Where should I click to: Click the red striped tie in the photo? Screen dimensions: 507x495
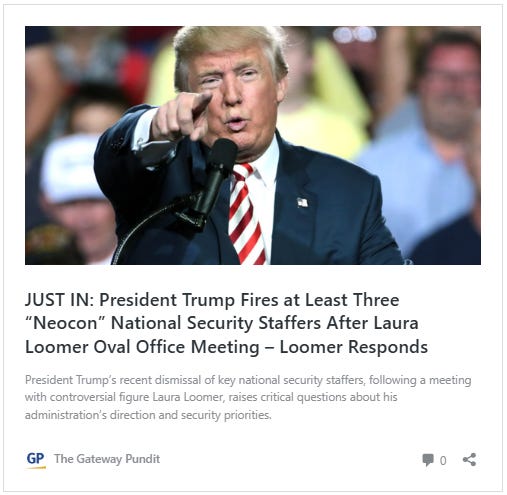click(246, 213)
